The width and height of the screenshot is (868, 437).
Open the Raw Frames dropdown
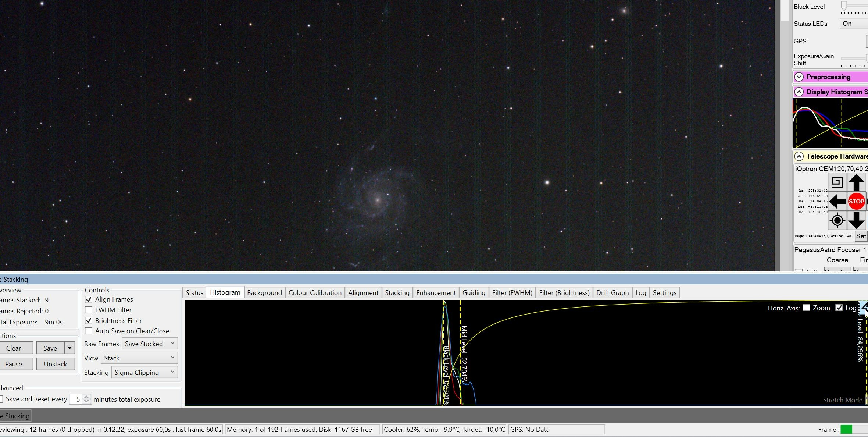(150, 344)
